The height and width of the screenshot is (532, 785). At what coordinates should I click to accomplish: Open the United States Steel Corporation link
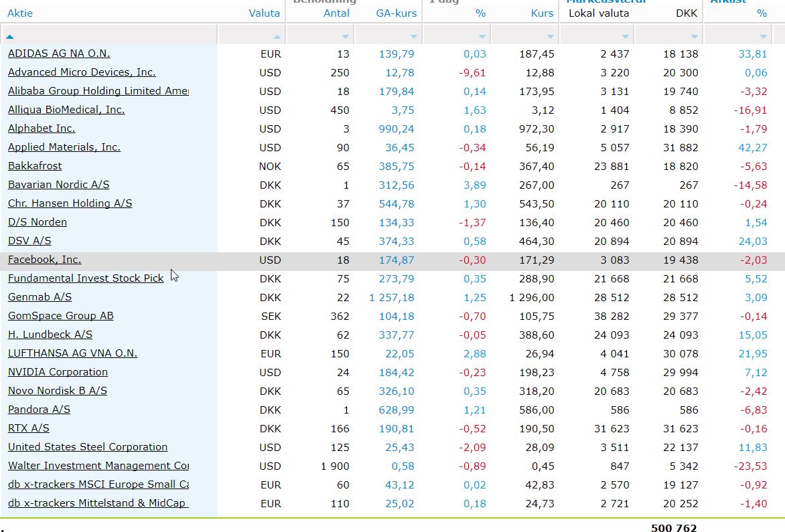[x=88, y=447]
